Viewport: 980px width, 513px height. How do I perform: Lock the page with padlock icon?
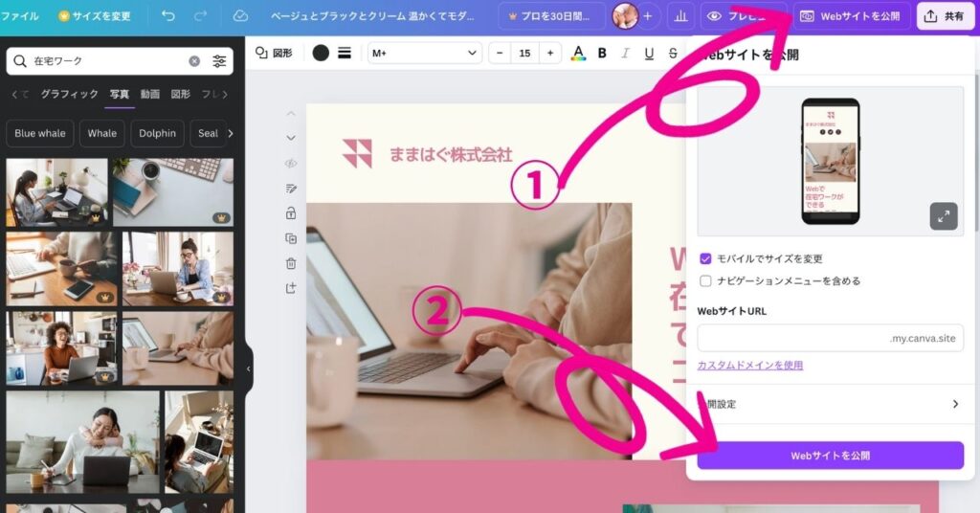pyautogui.click(x=291, y=213)
